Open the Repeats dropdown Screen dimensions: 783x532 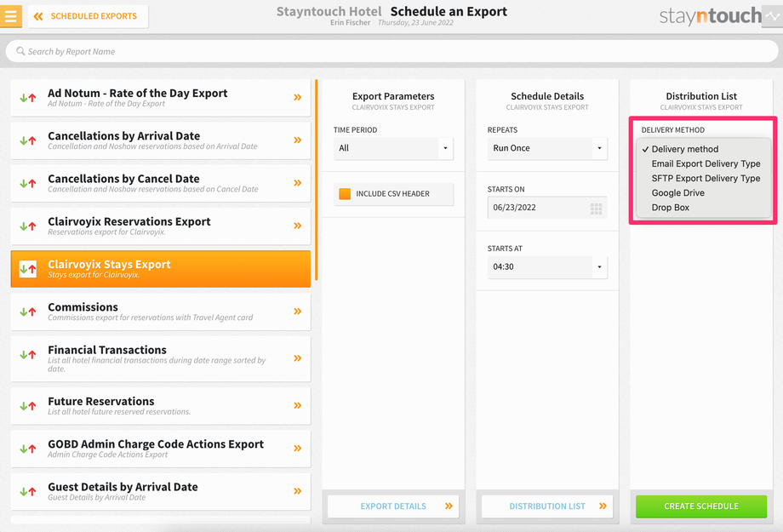click(547, 148)
